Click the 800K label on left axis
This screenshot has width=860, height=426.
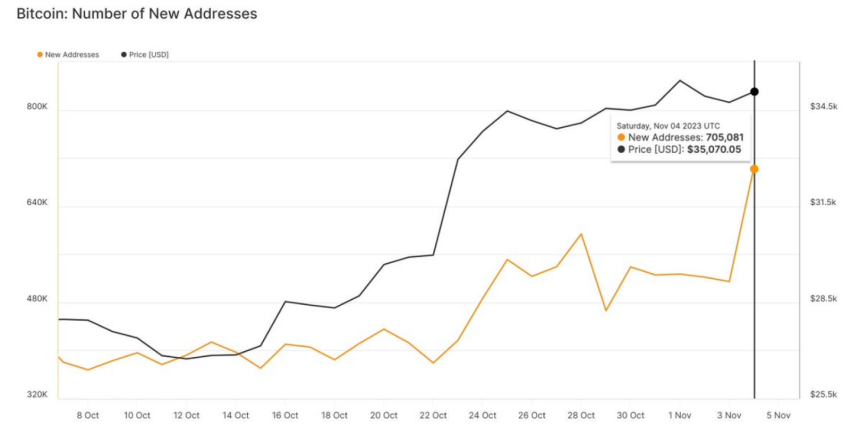(x=36, y=106)
